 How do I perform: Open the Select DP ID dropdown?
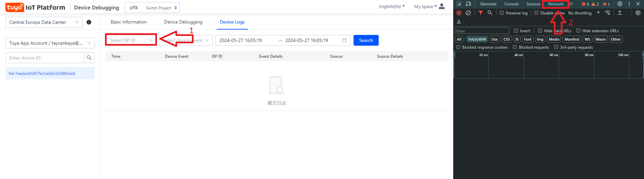coord(131,40)
